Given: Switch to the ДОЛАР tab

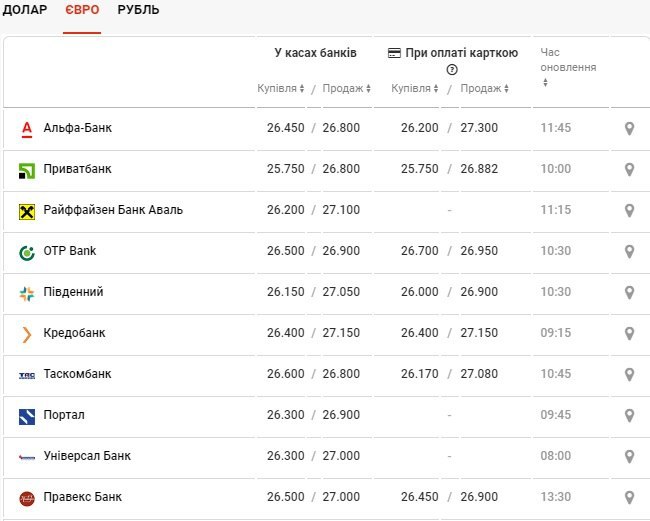Looking at the screenshot, I should pos(25,10).
